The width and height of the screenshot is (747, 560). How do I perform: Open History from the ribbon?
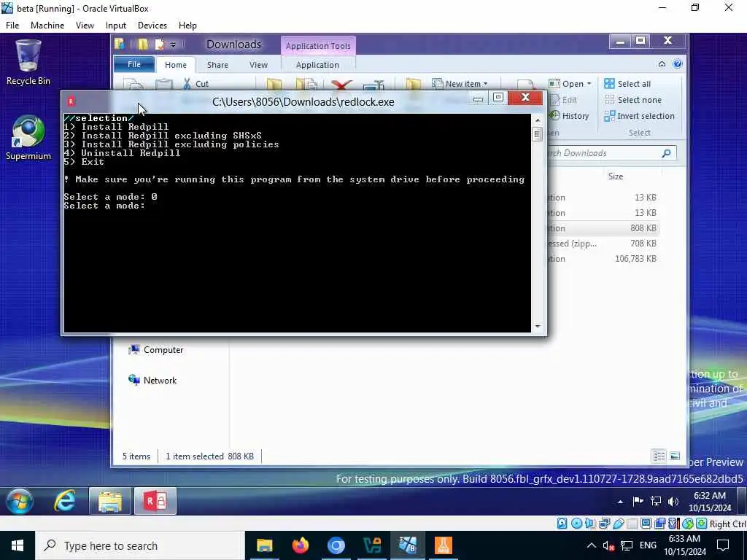pyautogui.click(x=570, y=116)
